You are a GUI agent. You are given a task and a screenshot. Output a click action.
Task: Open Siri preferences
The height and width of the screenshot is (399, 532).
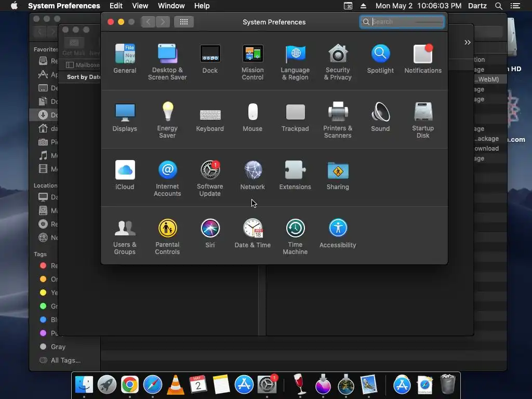pyautogui.click(x=210, y=233)
